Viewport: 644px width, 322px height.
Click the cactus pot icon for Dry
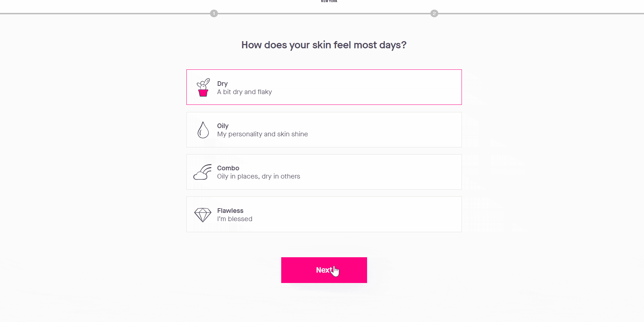[203, 88]
